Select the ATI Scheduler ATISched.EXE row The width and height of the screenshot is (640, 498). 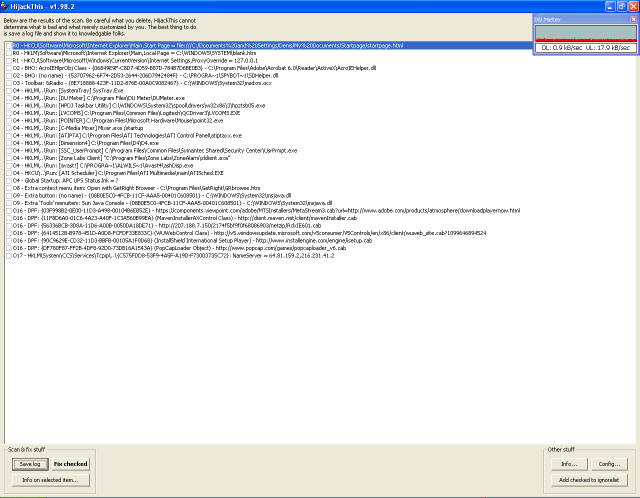pyautogui.click(x=118, y=173)
